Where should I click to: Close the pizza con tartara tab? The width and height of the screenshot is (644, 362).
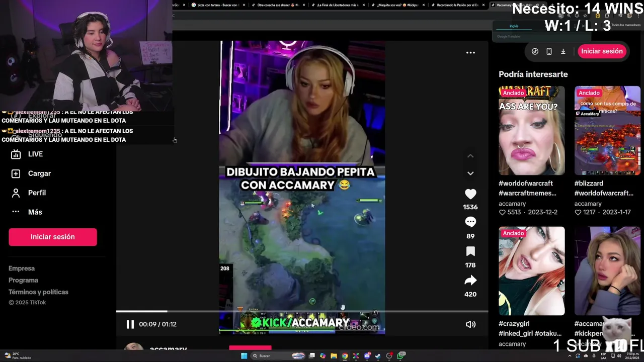244,5
